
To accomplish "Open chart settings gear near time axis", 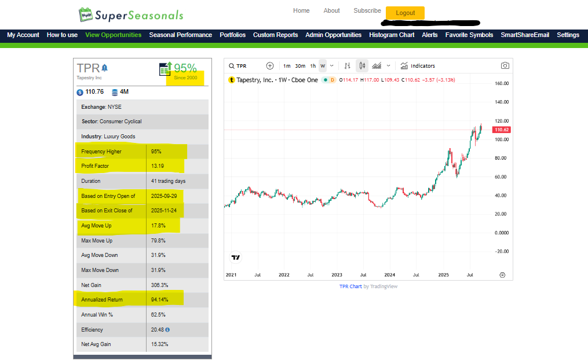I will [x=502, y=275].
